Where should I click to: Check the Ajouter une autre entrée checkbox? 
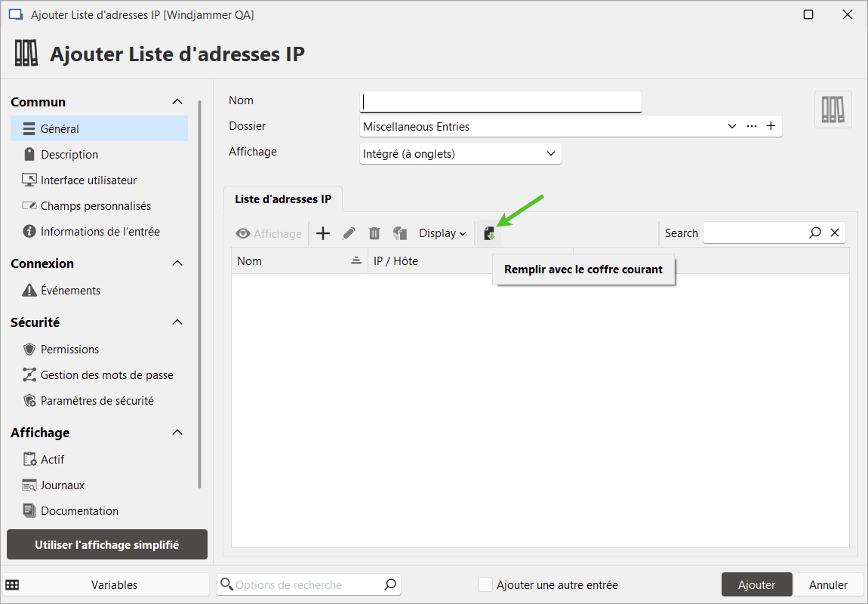tap(486, 584)
